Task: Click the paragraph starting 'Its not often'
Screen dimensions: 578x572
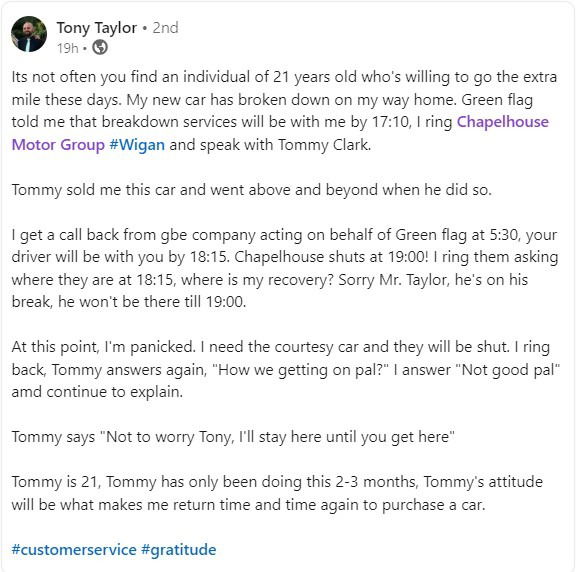Action: tap(284, 111)
